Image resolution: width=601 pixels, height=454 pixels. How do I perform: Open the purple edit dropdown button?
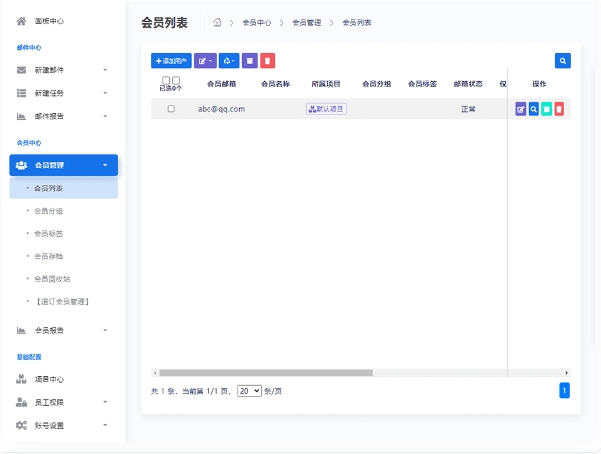pyautogui.click(x=205, y=61)
